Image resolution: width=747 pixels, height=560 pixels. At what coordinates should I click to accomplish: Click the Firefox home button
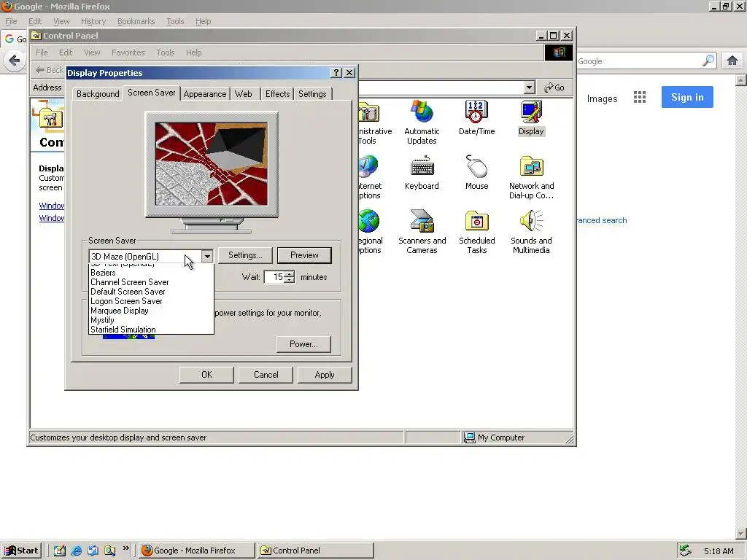(732, 61)
